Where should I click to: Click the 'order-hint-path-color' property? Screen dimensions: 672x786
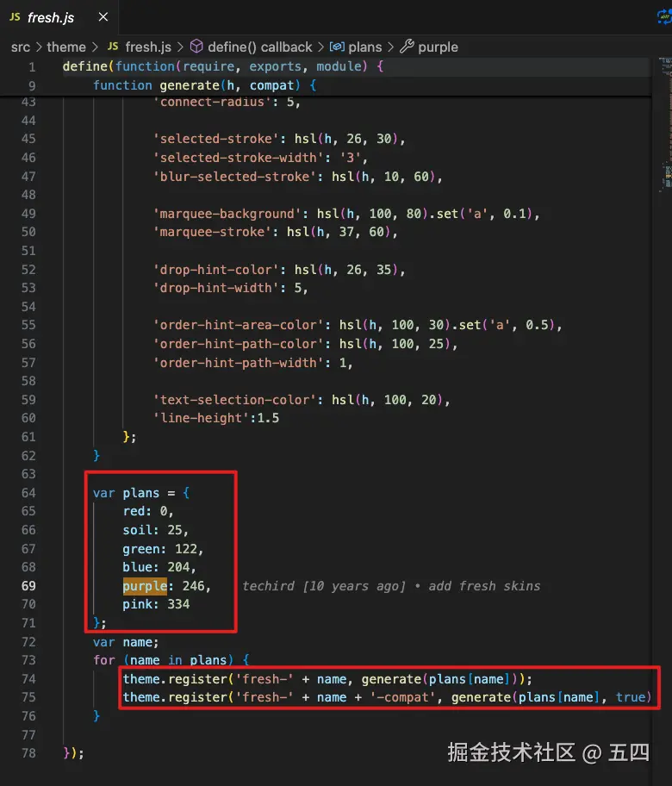coord(305,344)
